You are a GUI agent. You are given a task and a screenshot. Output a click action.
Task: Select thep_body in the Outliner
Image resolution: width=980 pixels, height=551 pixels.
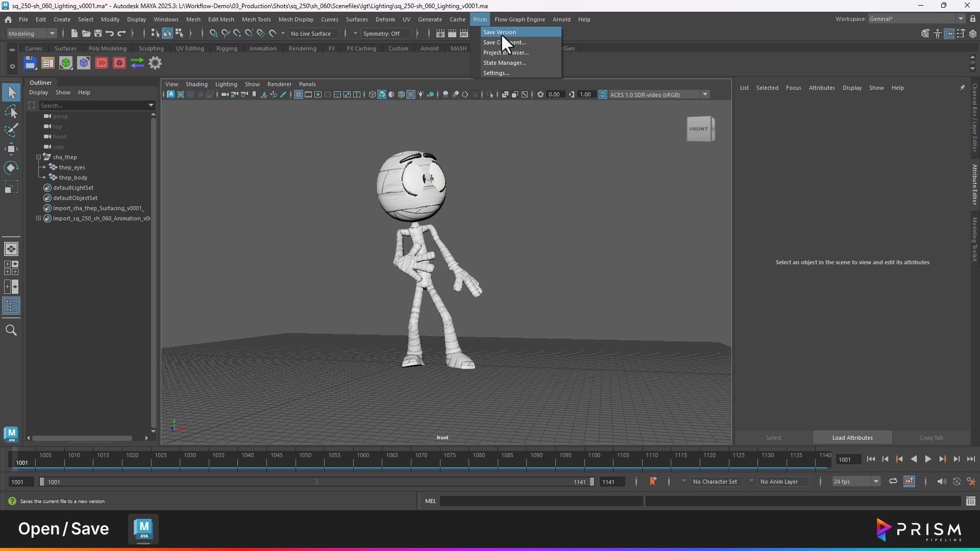(73, 178)
